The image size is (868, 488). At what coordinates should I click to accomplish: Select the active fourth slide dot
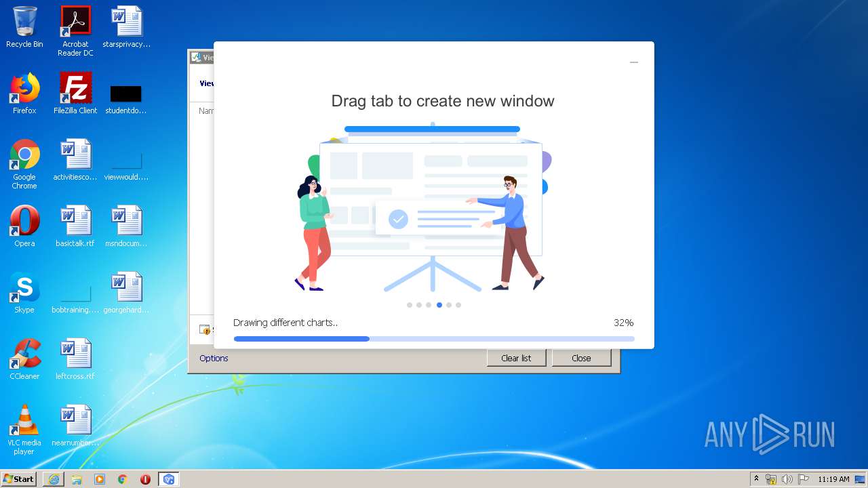click(439, 305)
